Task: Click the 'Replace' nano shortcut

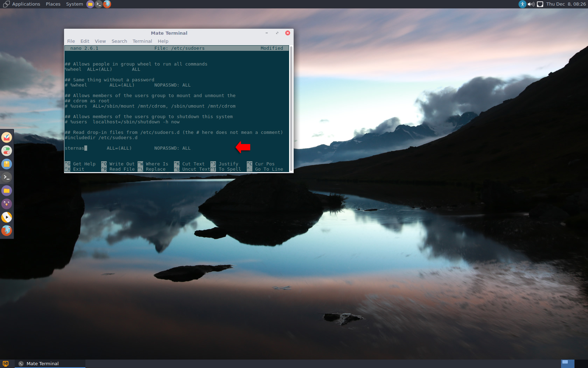Action: [156, 169]
